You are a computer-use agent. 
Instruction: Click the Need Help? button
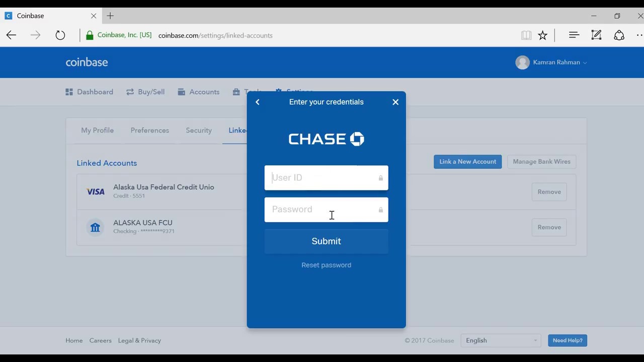point(568,340)
